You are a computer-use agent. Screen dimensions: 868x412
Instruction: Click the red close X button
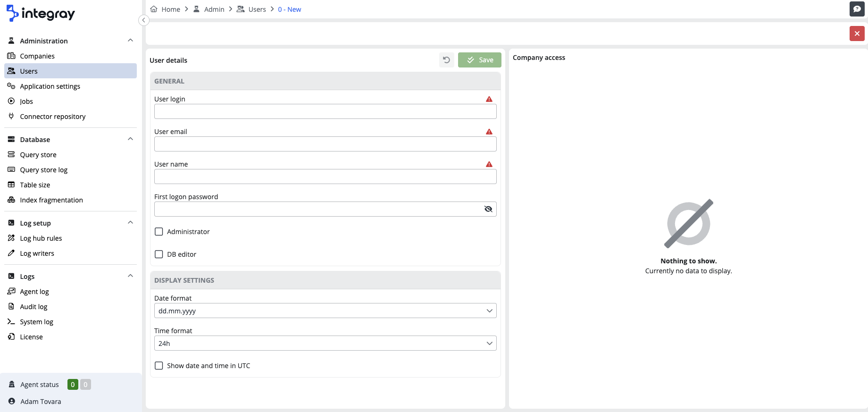[x=857, y=34]
